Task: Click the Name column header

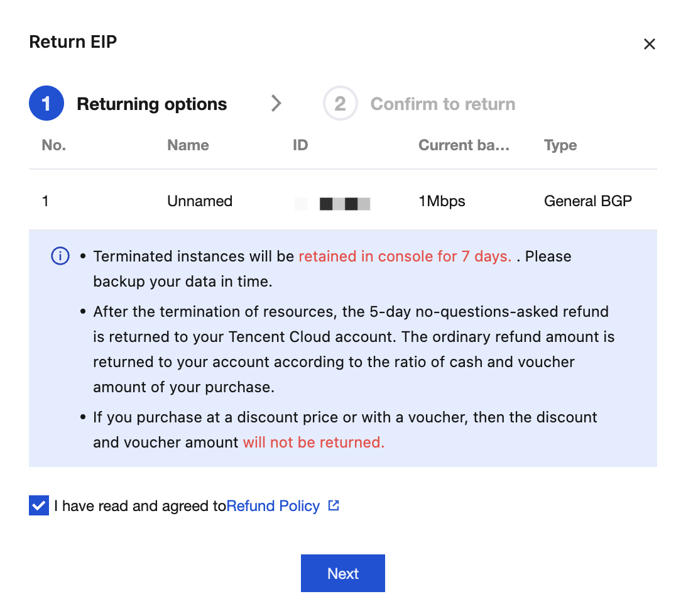Action: pos(188,145)
